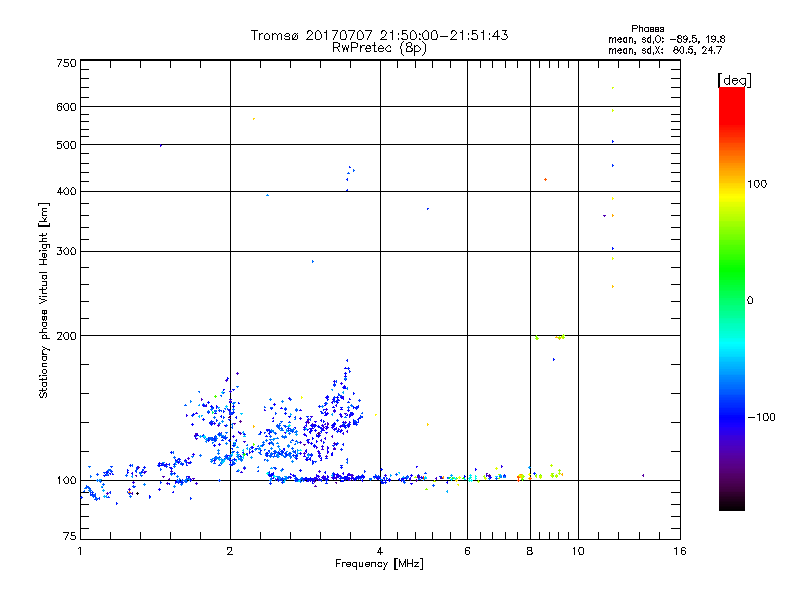This screenshot has height=600, width=800.
Task: Click the y-axis tick label '750'
Action: click(x=66, y=63)
